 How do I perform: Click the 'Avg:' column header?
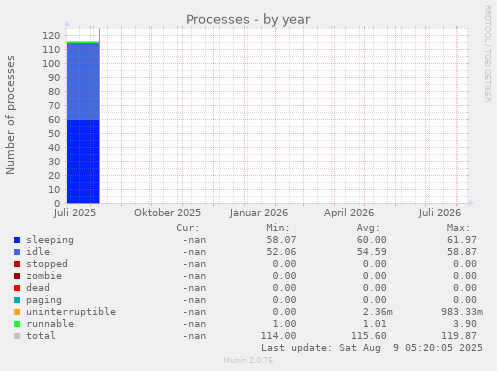tap(368, 228)
